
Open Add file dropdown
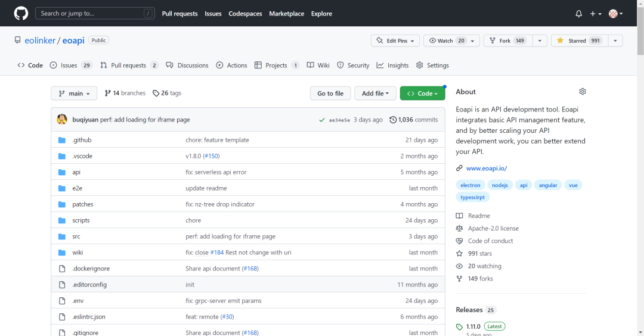click(x=376, y=93)
